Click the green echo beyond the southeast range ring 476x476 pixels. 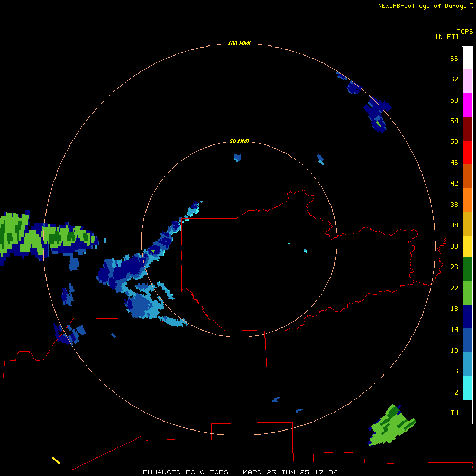pos(391,426)
